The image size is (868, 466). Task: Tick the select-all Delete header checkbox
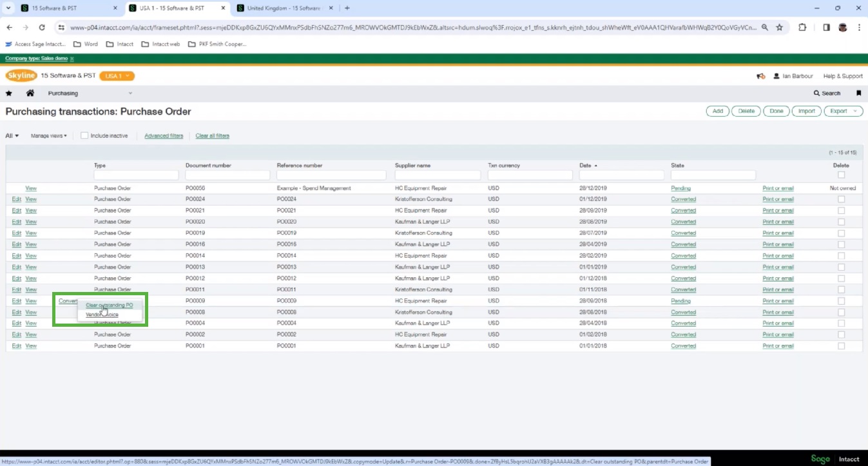coord(841,175)
